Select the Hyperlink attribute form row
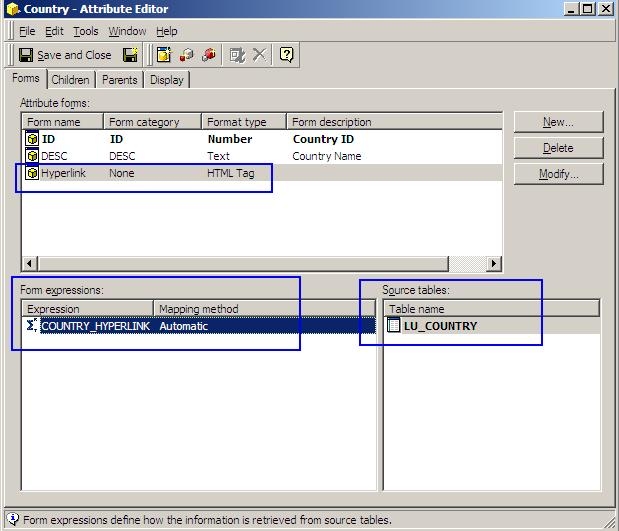The width and height of the screenshot is (619, 531). pyautogui.click(x=63, y=173)
